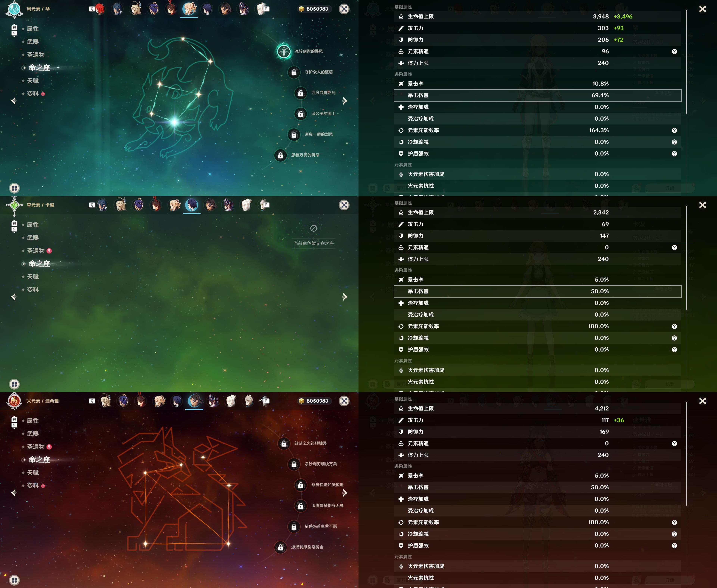Click the scrollbar in the 生命值上限 3,948 stats panel
Screen dimensions: 717x588
(687, 62)
